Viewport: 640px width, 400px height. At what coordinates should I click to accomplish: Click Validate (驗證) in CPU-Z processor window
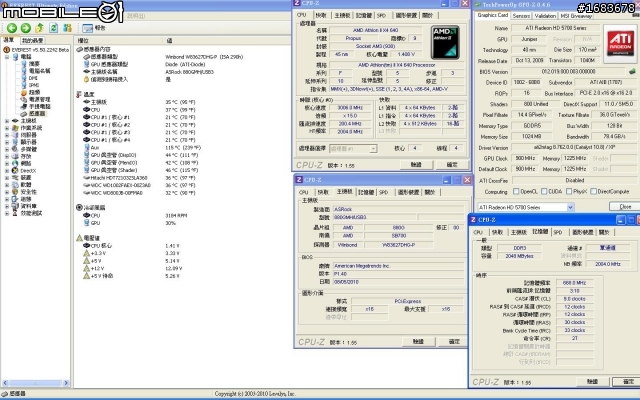[416, 164]
